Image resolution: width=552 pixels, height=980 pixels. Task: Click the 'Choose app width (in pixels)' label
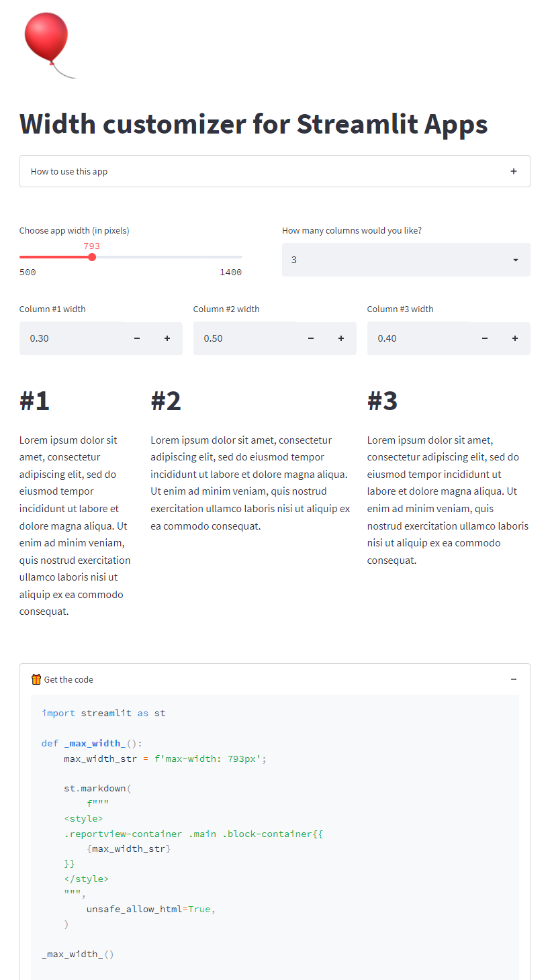pos(75,230)
